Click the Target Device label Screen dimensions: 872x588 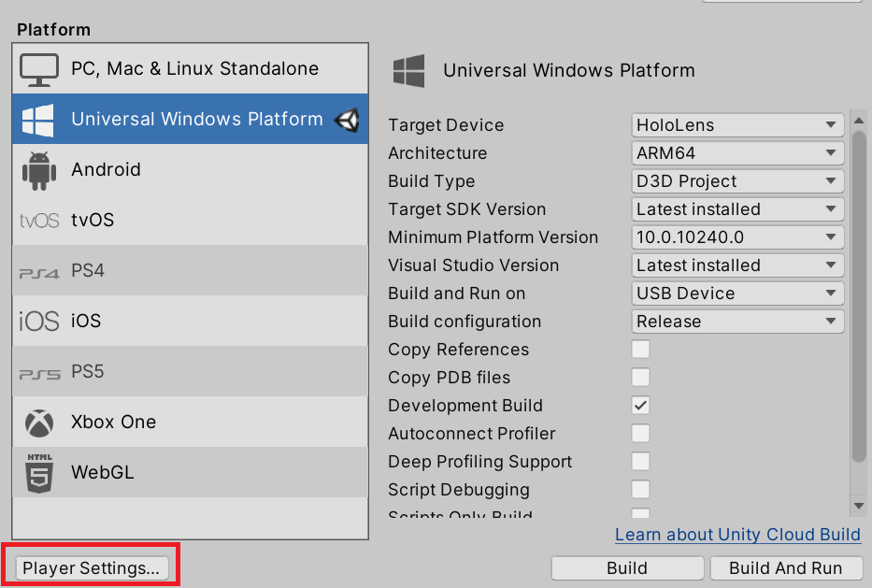coord(446,125)
